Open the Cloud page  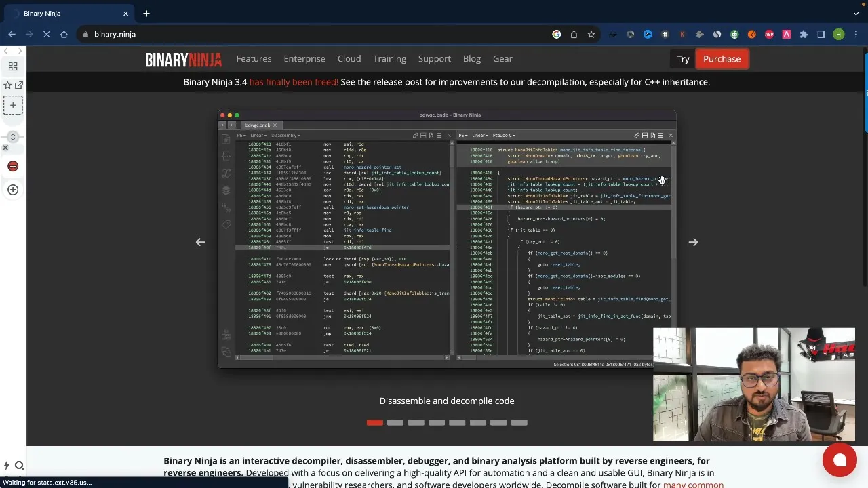(x=349, y=59)
